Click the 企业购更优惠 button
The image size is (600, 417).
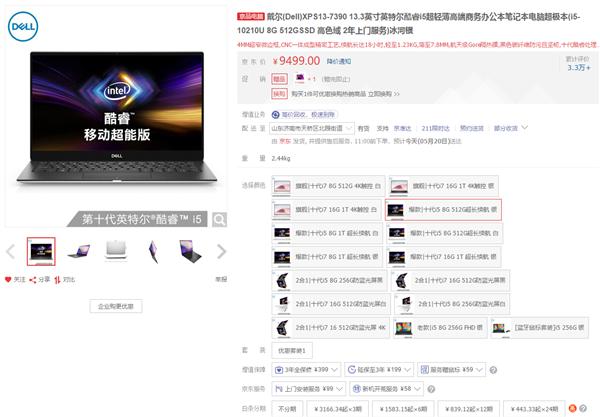click(x=116, y=306)
